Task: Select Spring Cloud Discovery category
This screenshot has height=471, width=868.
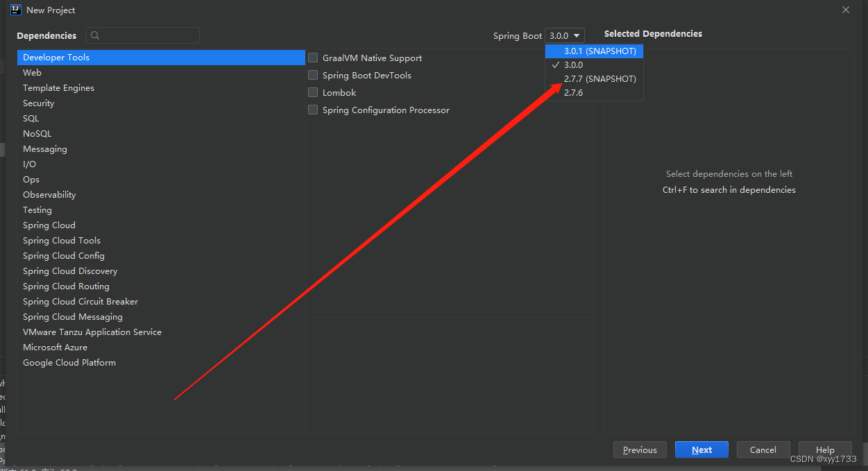Action: pos(161,271)
